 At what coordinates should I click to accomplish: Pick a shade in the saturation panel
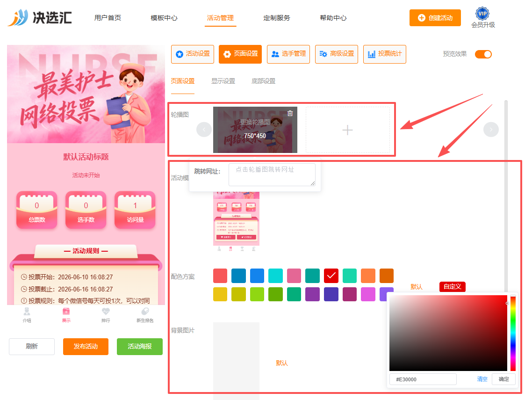click(448, 333)
